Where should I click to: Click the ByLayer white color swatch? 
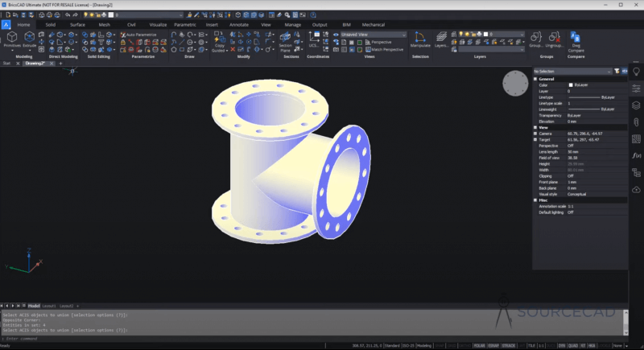point(571,85)
